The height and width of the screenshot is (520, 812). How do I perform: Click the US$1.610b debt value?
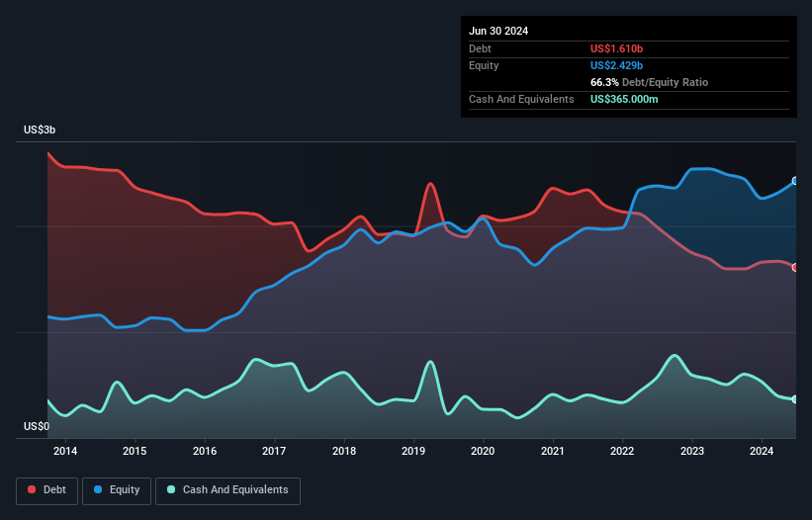(x=616, y=48)
